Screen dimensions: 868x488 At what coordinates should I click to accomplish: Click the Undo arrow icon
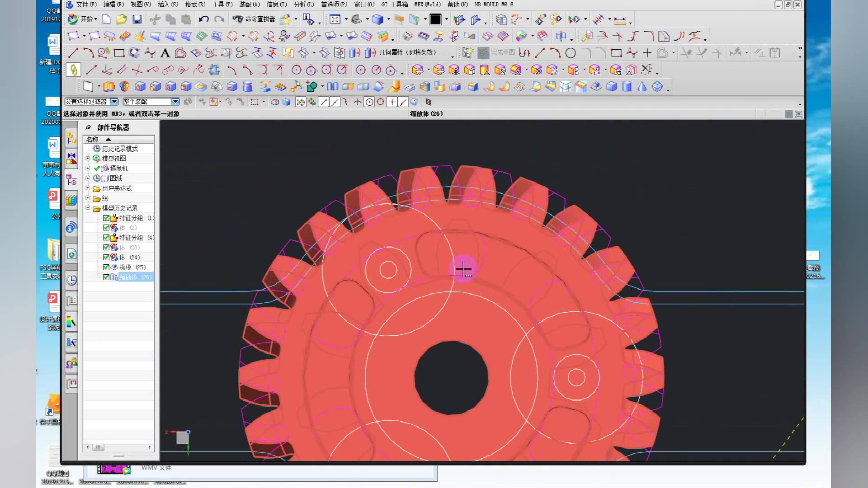tap(204, 19)
